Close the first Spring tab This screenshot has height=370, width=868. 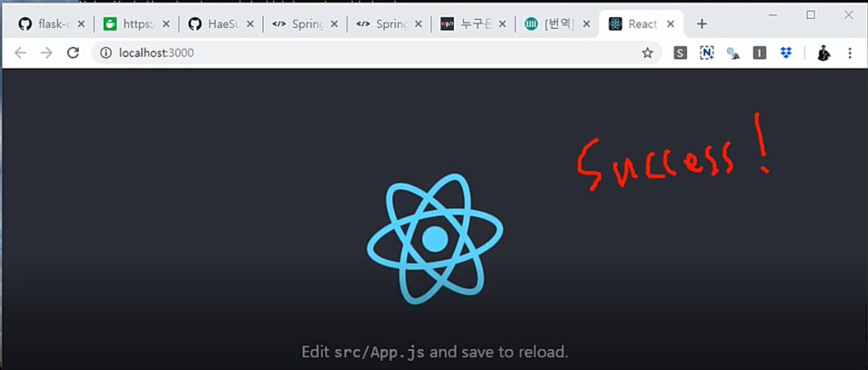[334, 24]
